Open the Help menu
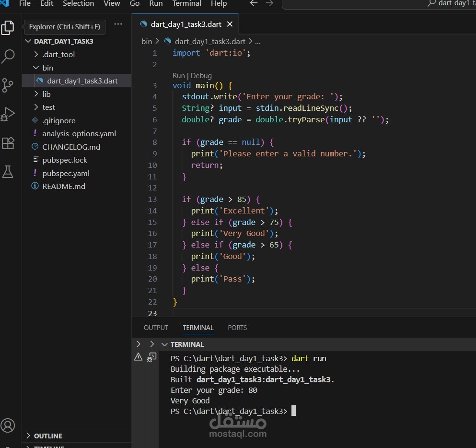The height and width of the screenshot is (448, 476). (x=219, y=3)
